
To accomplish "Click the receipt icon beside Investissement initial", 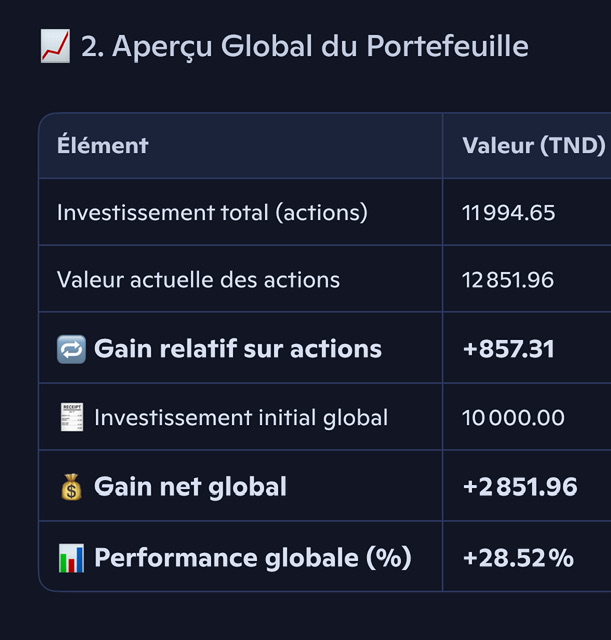I will pyautogui.click(x=72, y=417).
